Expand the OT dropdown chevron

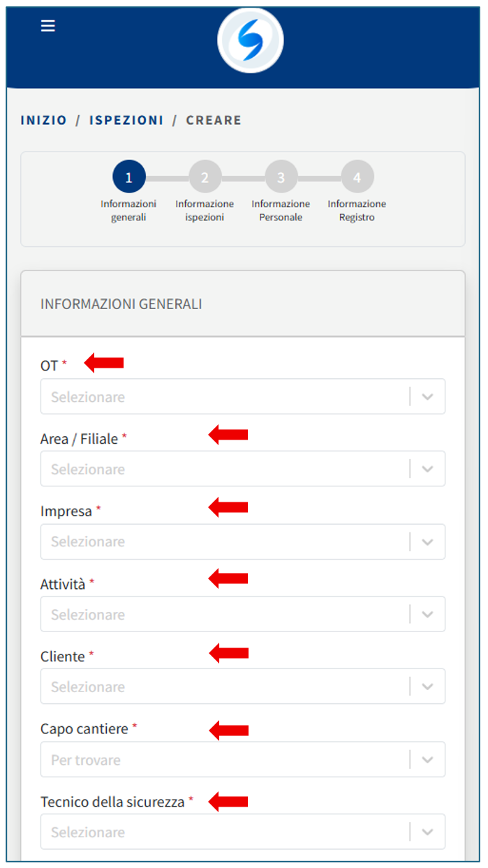(x=427, y=396)
